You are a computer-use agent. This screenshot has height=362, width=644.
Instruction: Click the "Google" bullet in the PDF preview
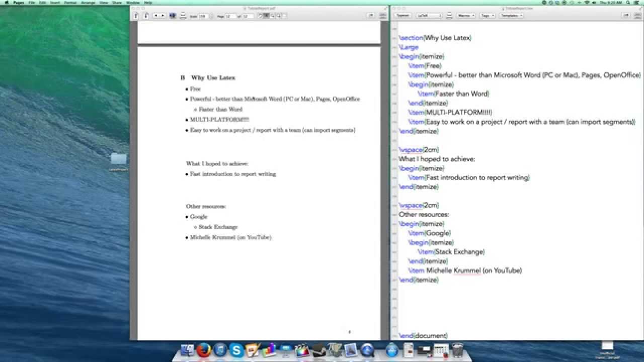(x=199, y=217)
